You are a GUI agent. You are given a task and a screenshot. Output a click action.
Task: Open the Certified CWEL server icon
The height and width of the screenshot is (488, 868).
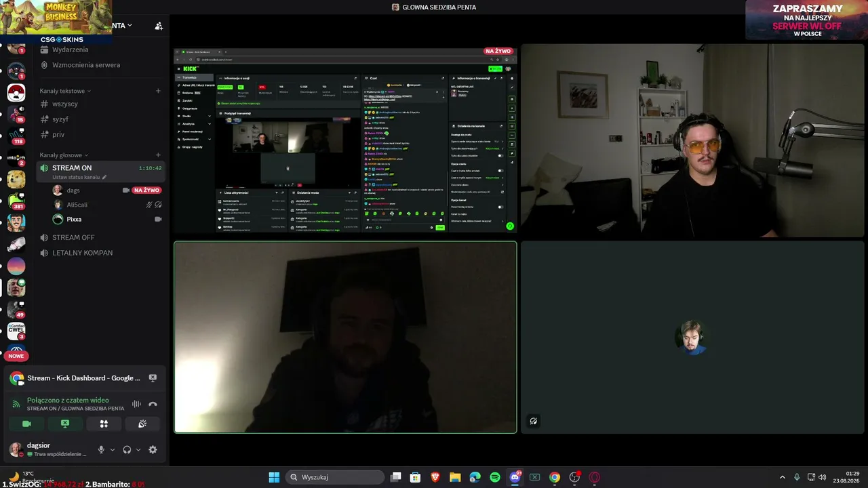[x=16, y=331]
